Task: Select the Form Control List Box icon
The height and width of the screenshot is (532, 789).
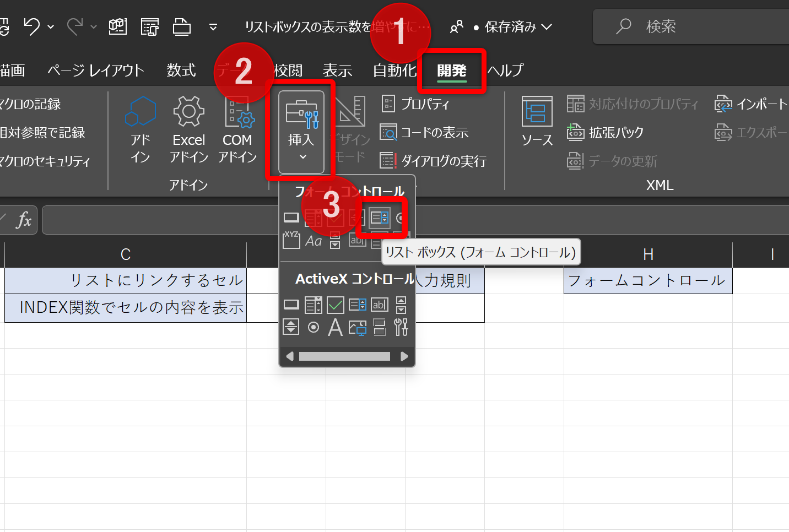Action: click(x=380, y=218)
